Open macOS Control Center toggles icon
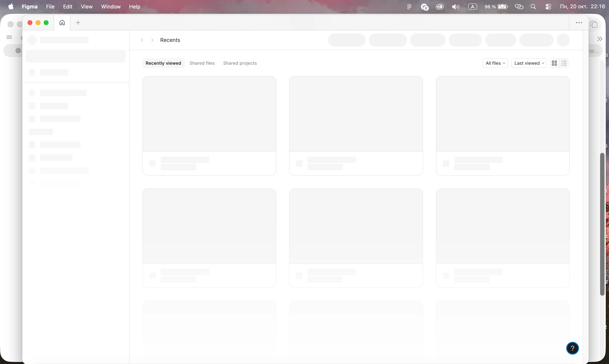609x364 pixels. click(548, 7)
